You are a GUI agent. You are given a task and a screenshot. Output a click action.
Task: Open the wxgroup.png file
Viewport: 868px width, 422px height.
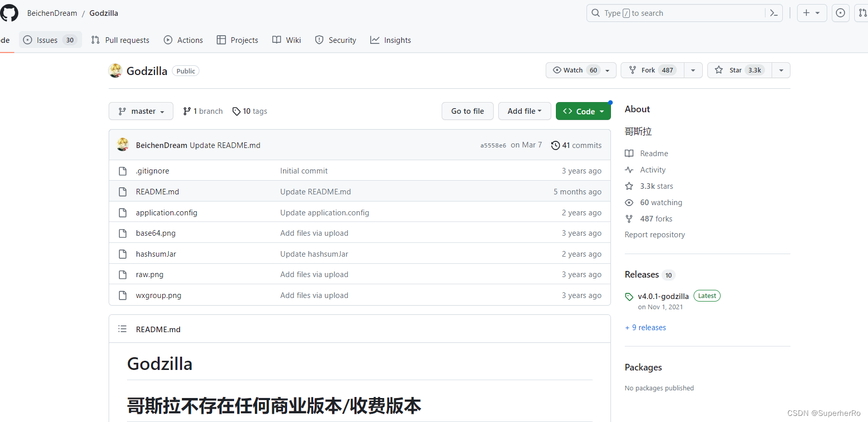tap(159, 295)
